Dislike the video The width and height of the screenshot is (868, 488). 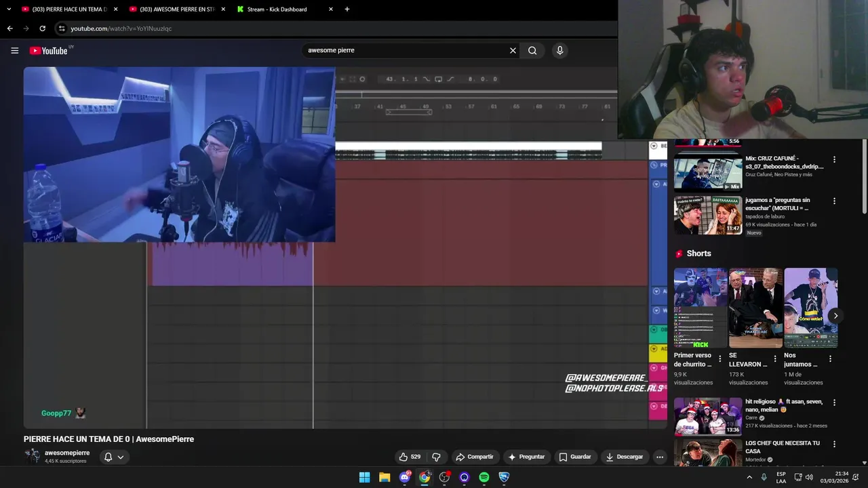[437, 457]
